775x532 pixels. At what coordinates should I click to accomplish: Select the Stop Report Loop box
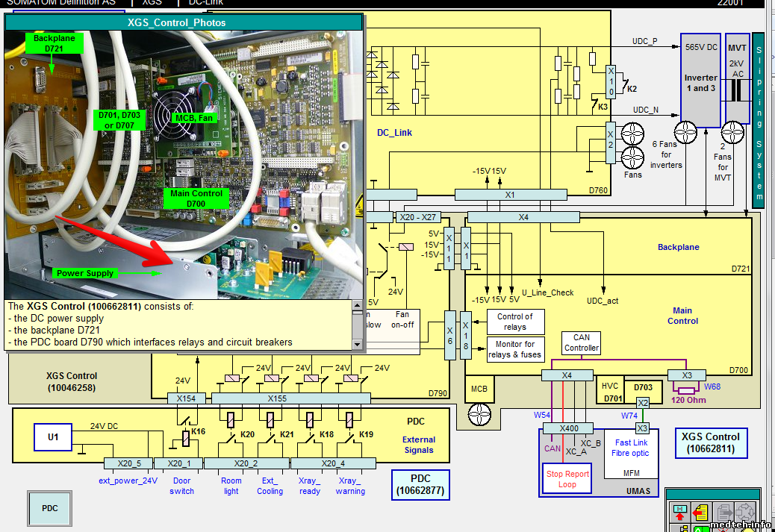pos(567,478)
